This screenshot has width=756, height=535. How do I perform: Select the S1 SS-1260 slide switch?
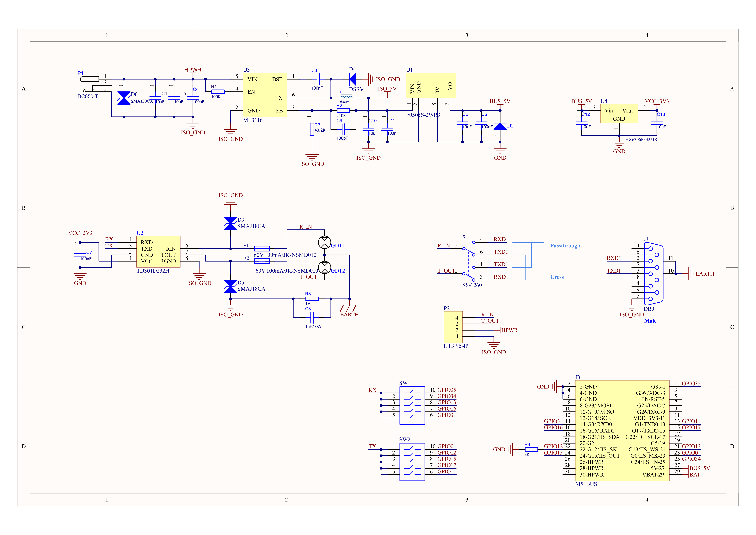[469, 261]
